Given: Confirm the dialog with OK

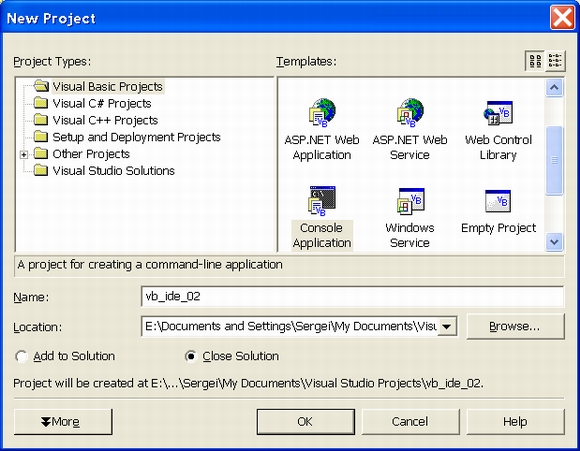Looking at the screenshot, I should pyautogui.click(x=306, y=422).
